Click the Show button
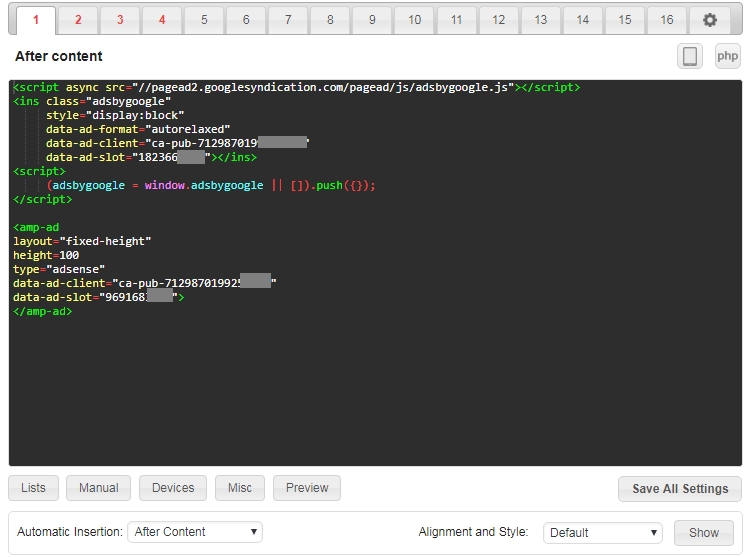 point(703,532)
